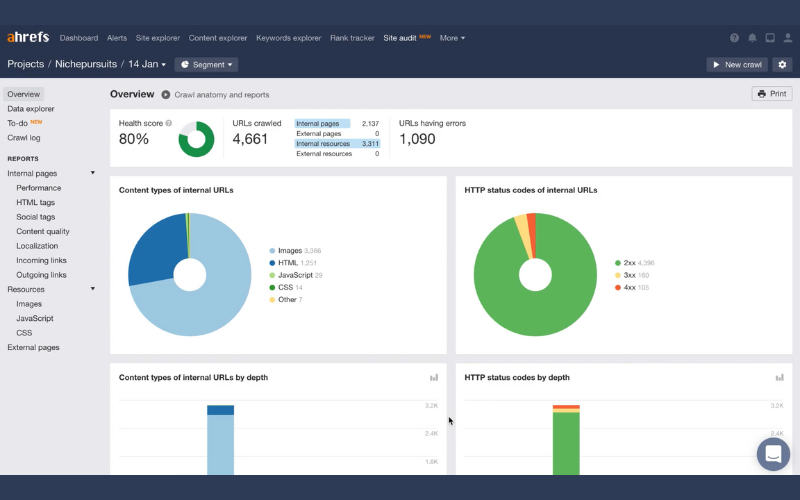The image size is (800, 500).
Task: Open the 14 Jan crawl date dropdown
Action: 147,64
